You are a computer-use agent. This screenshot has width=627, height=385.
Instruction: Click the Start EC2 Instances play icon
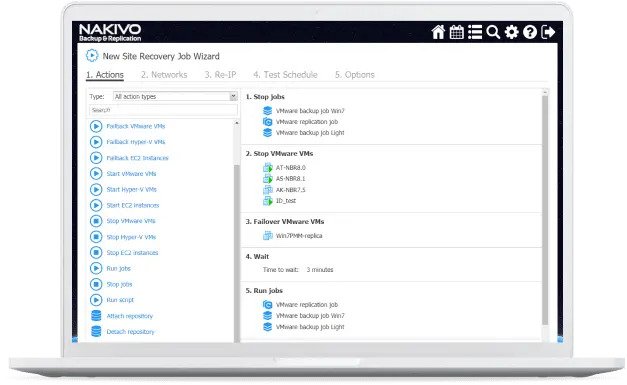[x=96, y=205]
